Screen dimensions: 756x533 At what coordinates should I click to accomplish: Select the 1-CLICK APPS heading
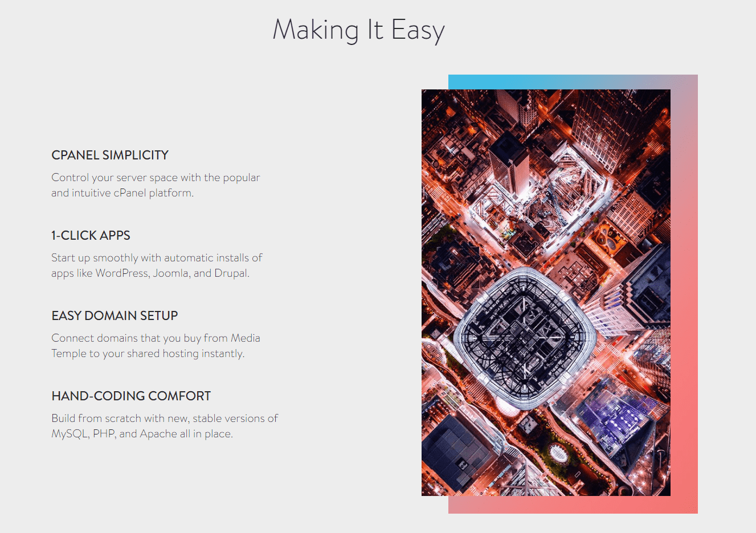click(x=91, y=235)
